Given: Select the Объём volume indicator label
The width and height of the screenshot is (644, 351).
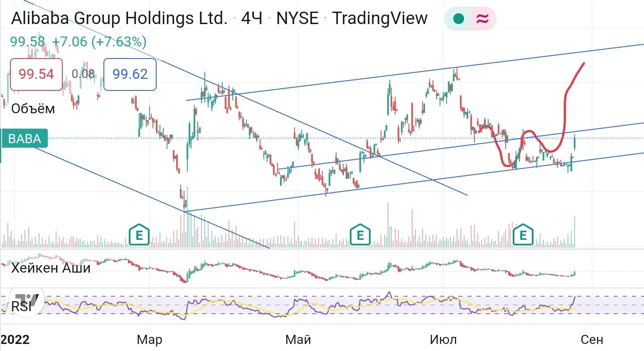Looking at the screenshot, I should click(33, 109).
